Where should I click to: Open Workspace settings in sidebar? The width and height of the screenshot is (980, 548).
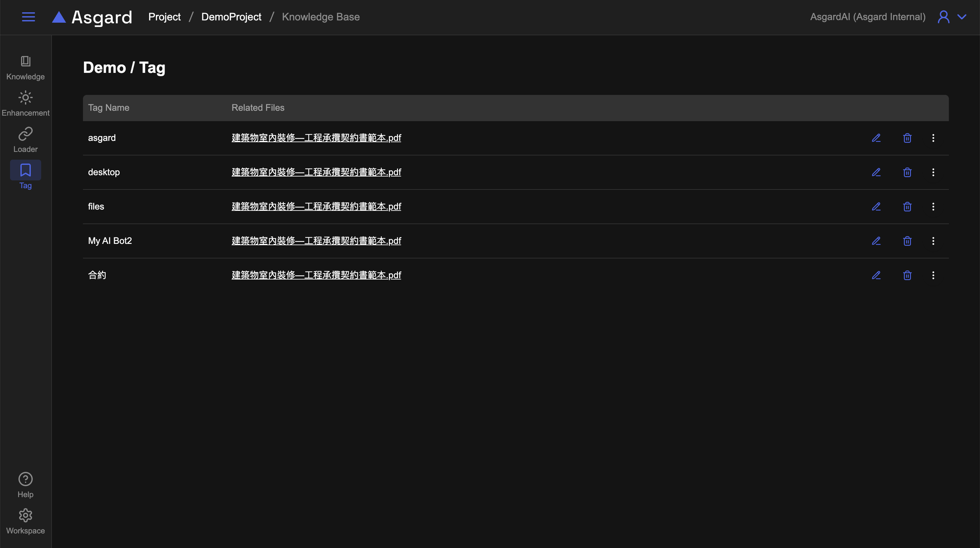coord(26,521)
